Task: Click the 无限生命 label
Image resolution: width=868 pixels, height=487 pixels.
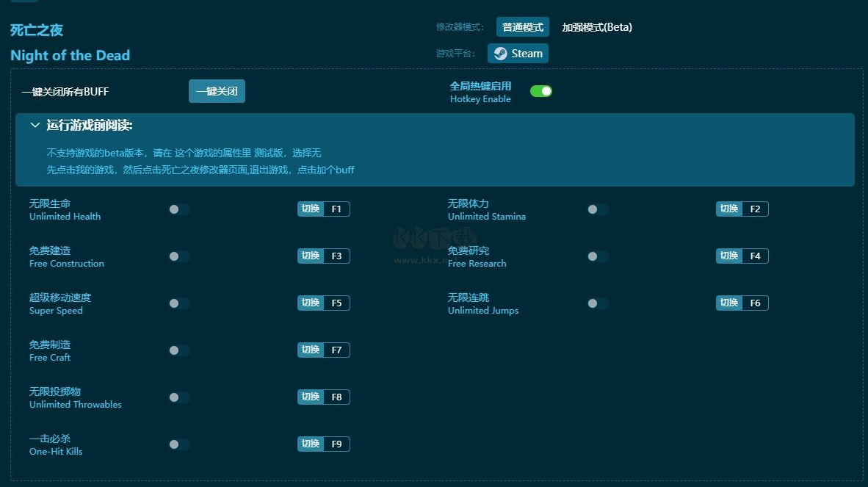Action: 50,203
